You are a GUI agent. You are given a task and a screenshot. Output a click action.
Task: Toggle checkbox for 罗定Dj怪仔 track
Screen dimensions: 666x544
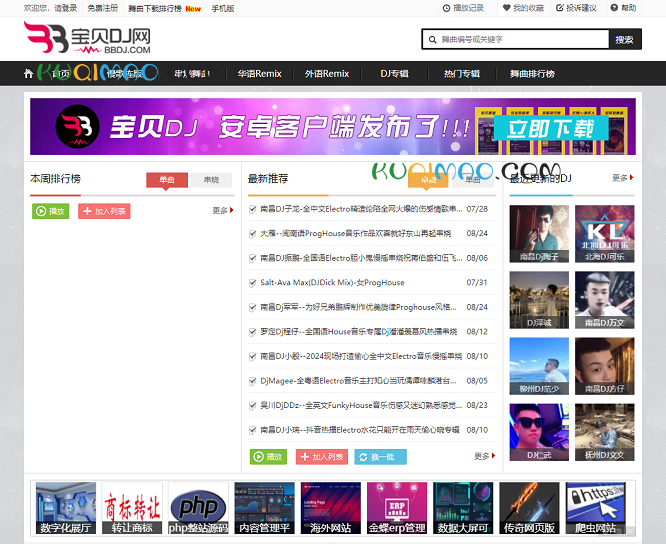[x=253, y=332]
